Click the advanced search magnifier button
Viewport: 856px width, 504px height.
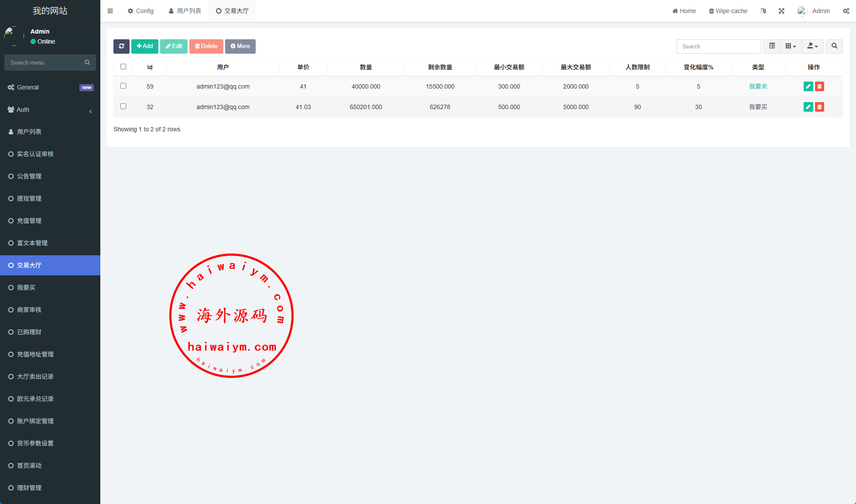[834, 46]
